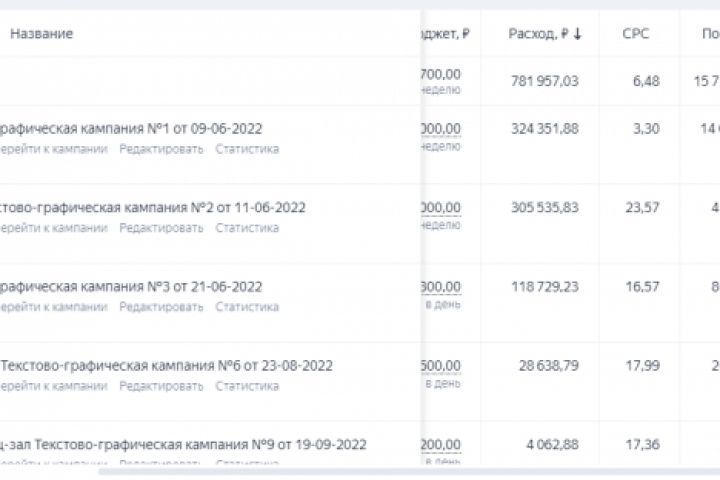Open campaign №1 from 09-06-2022
The width and height of the screenshot is (720, 480).
coord(131,128)
